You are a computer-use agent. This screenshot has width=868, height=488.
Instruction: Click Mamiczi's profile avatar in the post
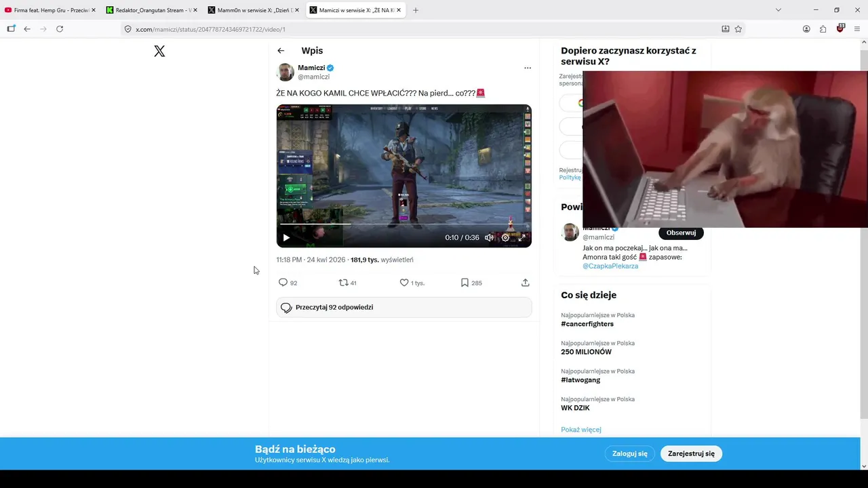click(x=285, y=72)
